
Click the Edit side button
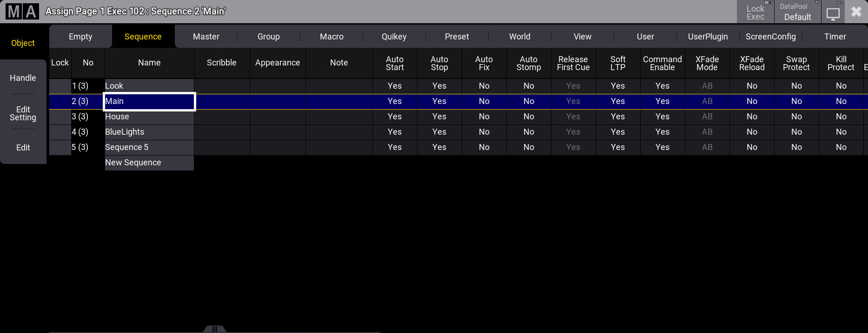click(x=23, y=148)
